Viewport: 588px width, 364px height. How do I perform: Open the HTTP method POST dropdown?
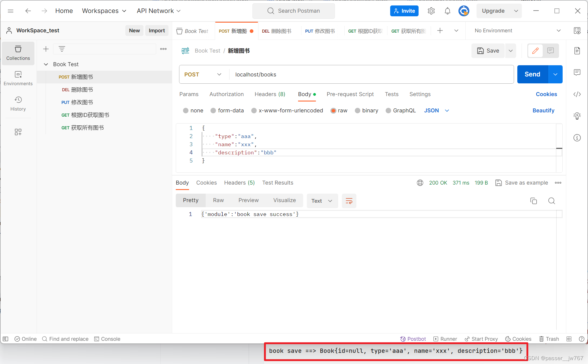[x=203, y=75]
